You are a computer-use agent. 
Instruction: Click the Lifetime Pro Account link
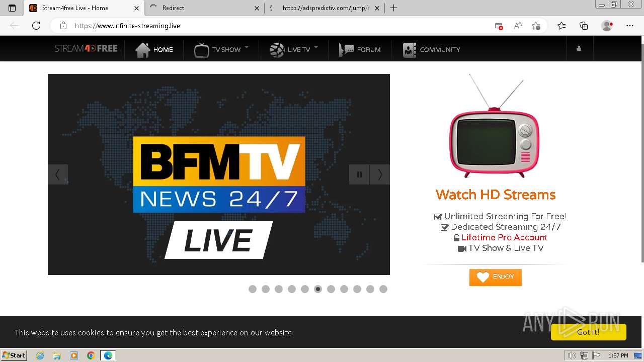(x=505, y=237)
